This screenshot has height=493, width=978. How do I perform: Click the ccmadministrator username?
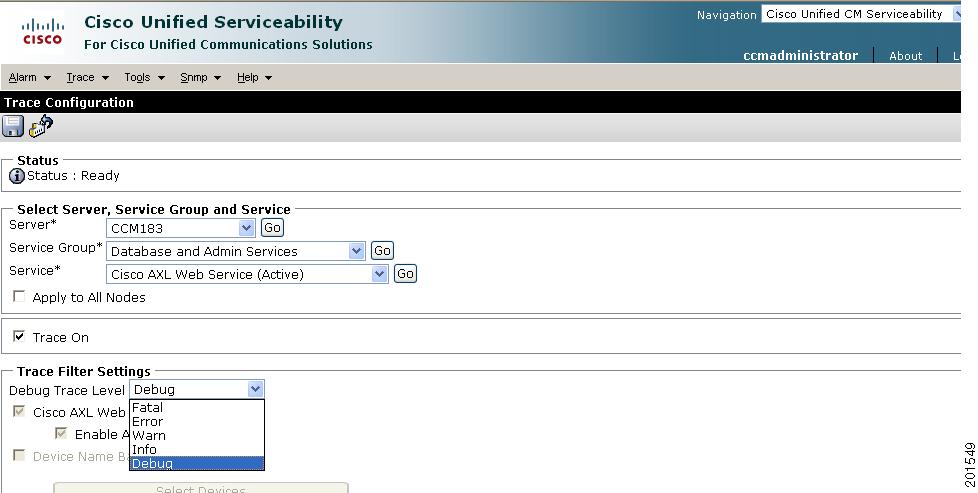coord(800,56)
